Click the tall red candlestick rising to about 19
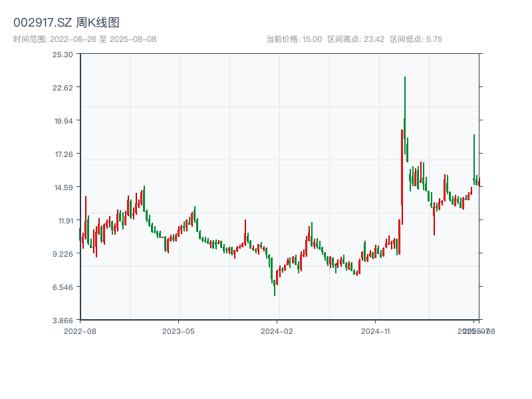Image resolution: width=532 pixels, height=399 pixels. (402, 176)
